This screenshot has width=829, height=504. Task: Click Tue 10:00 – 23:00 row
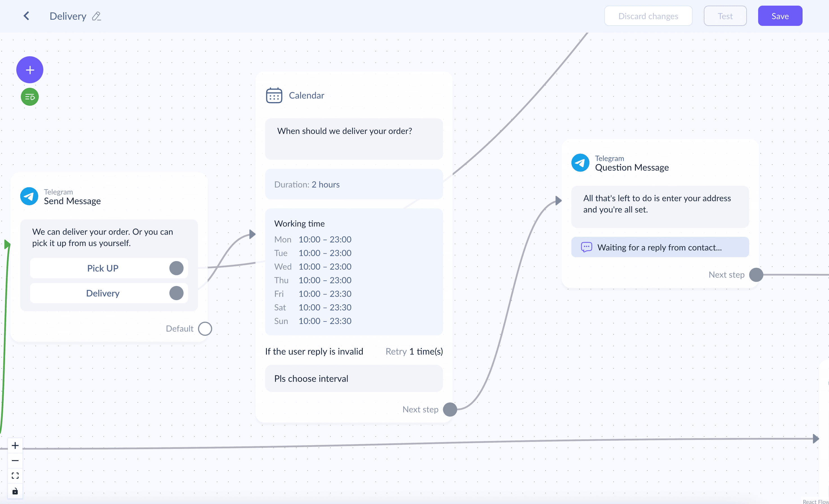(313, 253)
